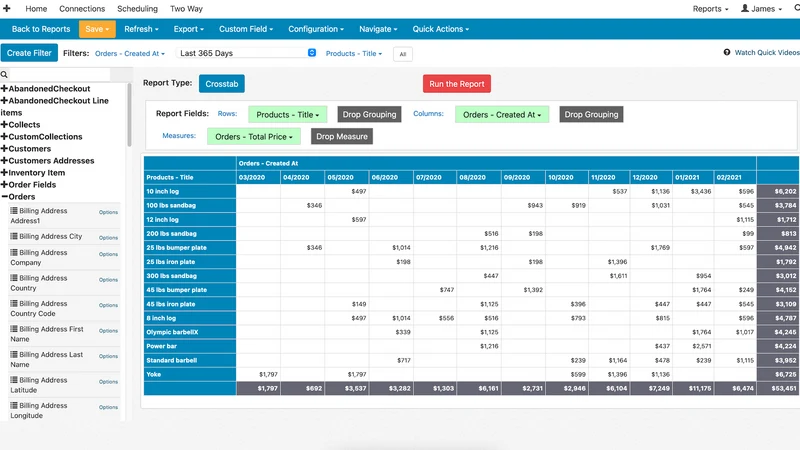Click grid icon for Billing Address City
The image size is (800, 450).
point(14,236)
